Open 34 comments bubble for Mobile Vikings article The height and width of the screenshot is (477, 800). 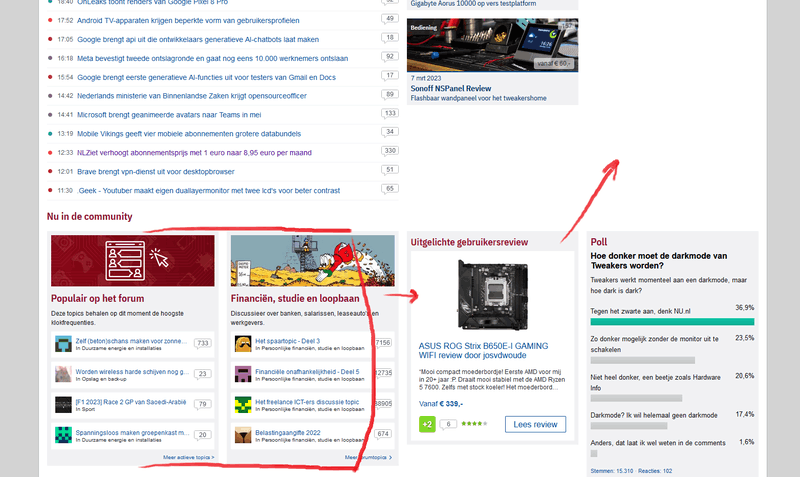(x=390, y=133)
